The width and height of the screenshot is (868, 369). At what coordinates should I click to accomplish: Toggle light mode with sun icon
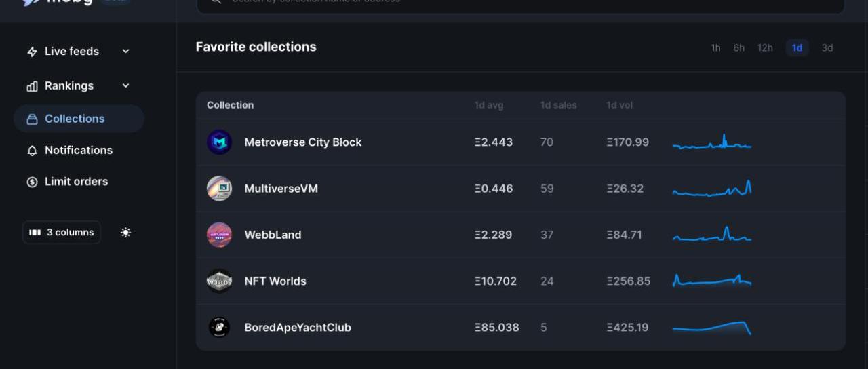[125, 232]
